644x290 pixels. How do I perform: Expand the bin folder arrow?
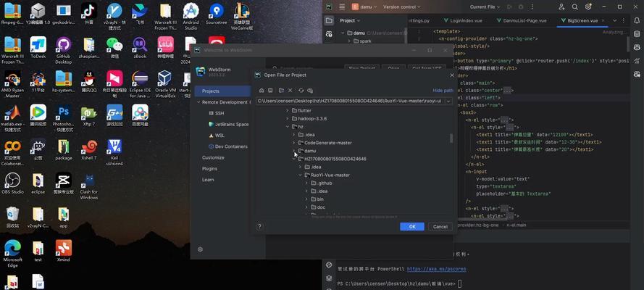pos(307,199)
